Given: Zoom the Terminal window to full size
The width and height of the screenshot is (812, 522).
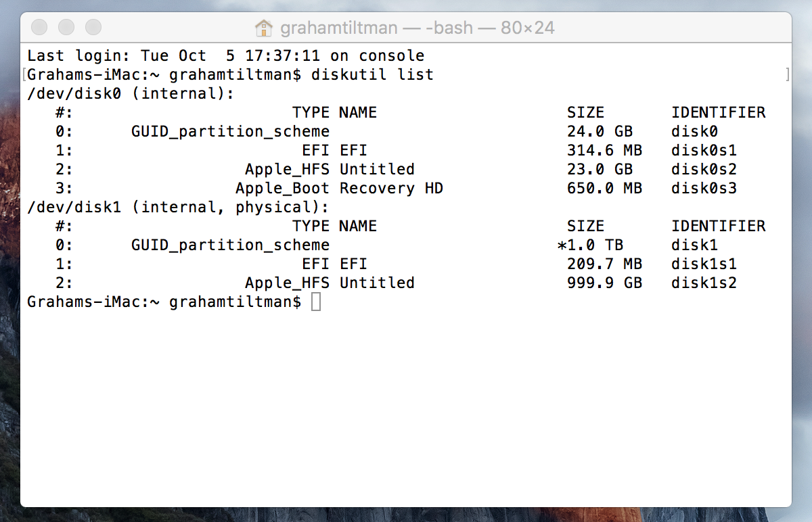Looking at the screenshot, I should tap(93, 28).
